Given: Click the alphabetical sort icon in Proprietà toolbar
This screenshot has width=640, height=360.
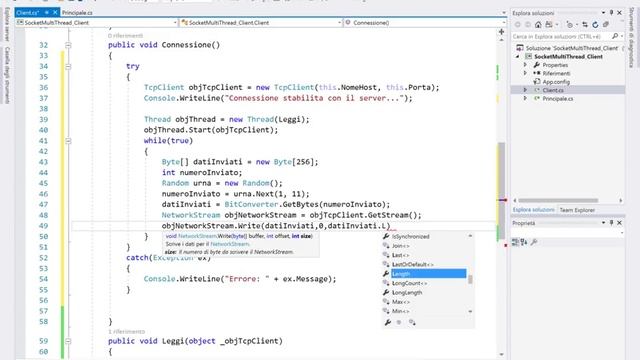Looking at the screenshot, I should pyautogui.click(x=524, y=242).
